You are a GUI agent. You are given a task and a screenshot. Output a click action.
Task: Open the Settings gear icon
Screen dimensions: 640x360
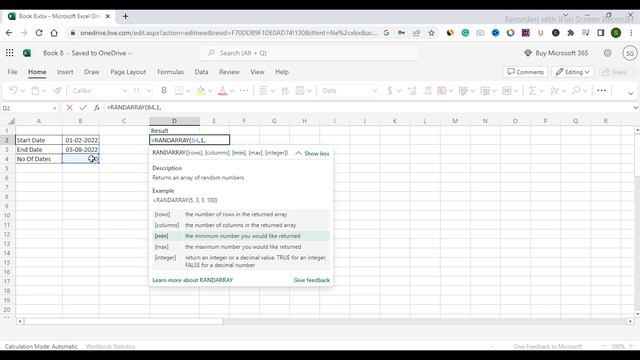tap(607, 53)
